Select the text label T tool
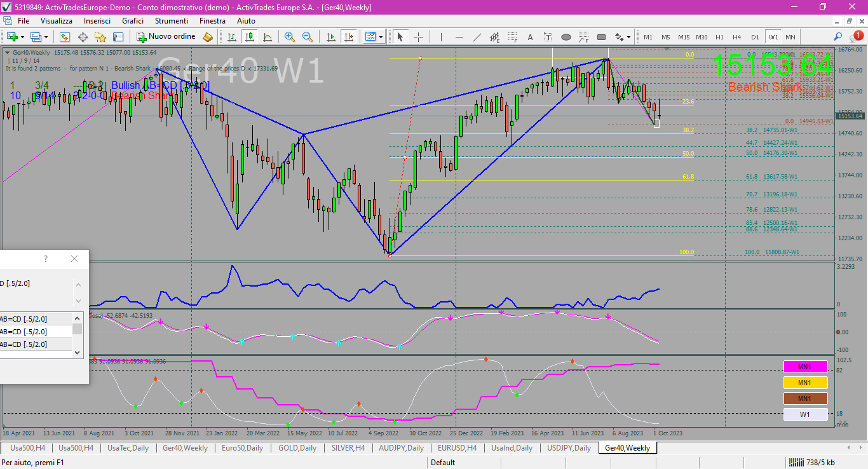This screenshot has height=469, width=868. tap(548, 37)
